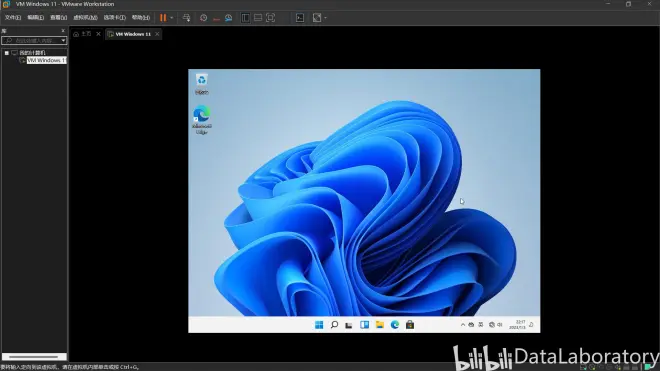
Task: Close the Home tab
Action: (98, 34)
